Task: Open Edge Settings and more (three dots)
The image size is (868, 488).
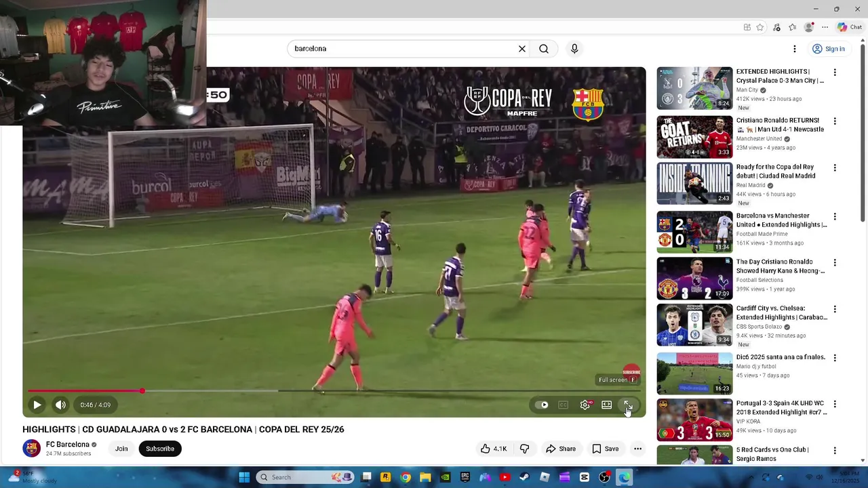Action: (x=825, y=27)
